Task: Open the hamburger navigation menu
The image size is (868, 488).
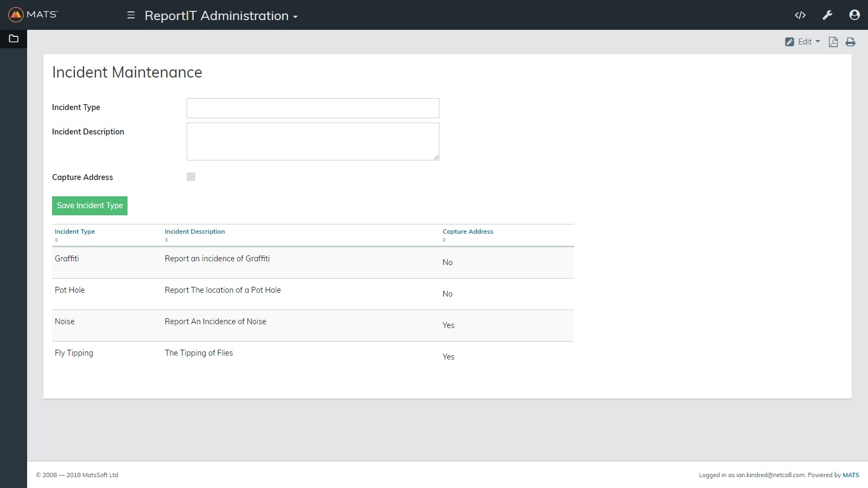Action: 131,15
